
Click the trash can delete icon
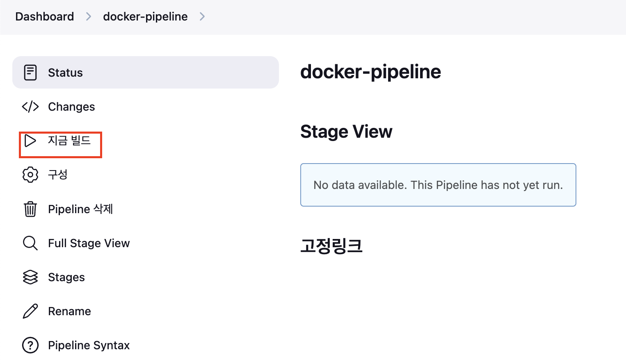(30, 209)
